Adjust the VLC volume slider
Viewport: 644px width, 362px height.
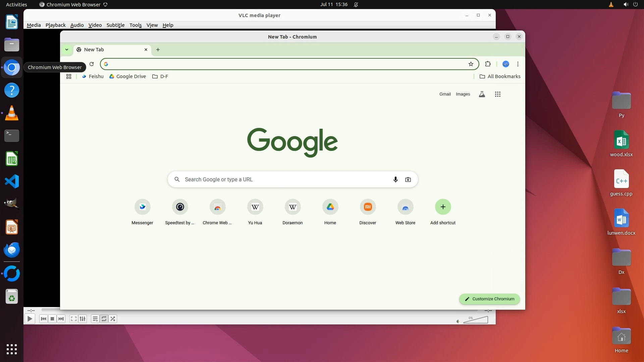[476, 320]
